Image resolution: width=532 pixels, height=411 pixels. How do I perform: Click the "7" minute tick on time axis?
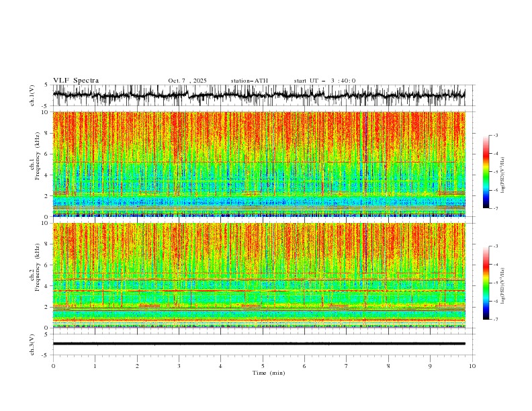[x=347, y=366]
